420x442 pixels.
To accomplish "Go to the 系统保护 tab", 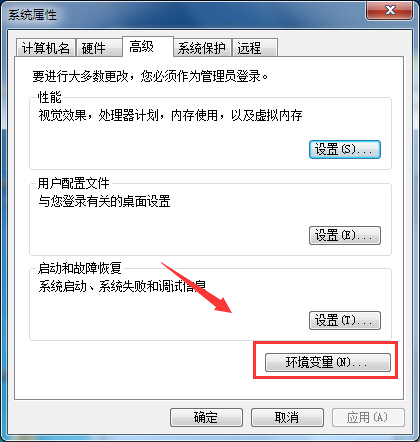I will (202, 48).
